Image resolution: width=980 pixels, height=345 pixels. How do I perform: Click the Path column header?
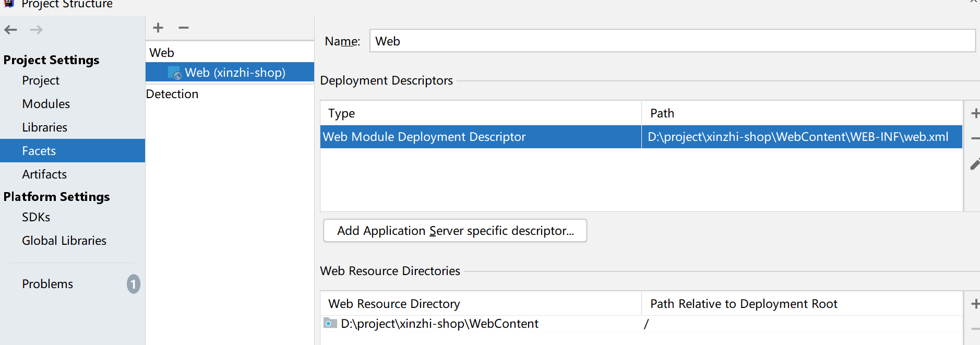coord(802,113)
